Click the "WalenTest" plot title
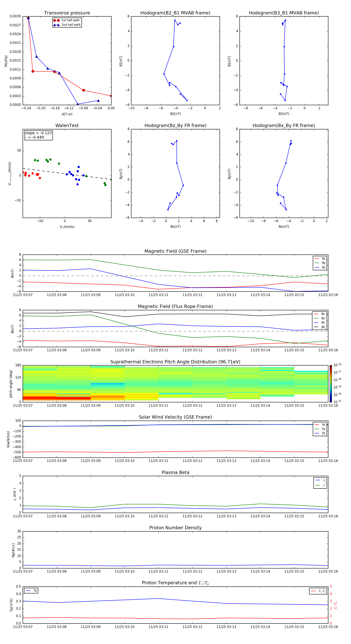This screenshot has width=351, height=644. pyautogui.click(x=67, y=125)
